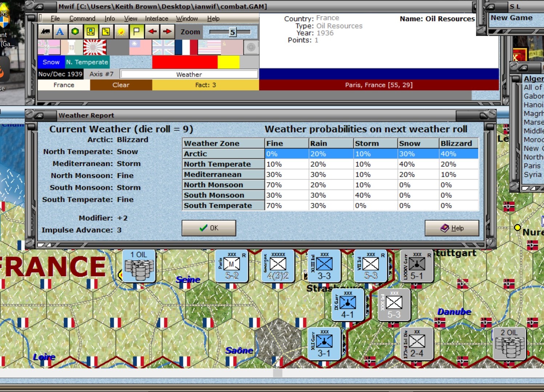The width and height of the screenshot is (544, 392).
Task: Click the N. Temperate zone indicator
Action: point(87,62)
